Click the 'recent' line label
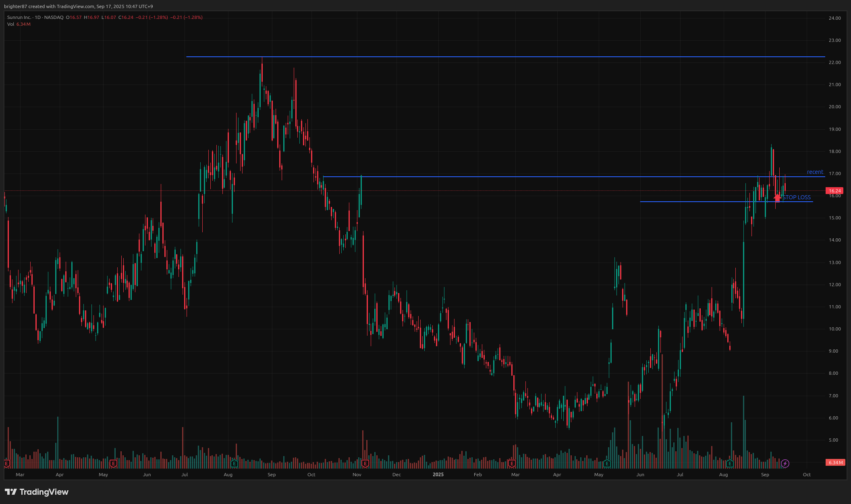 tap(815, 172)
